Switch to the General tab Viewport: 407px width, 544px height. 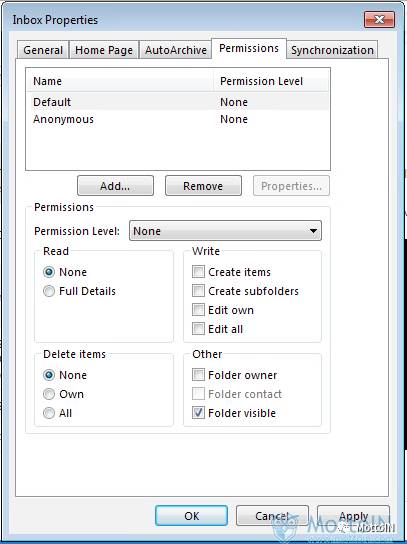[x=43, y=50]
